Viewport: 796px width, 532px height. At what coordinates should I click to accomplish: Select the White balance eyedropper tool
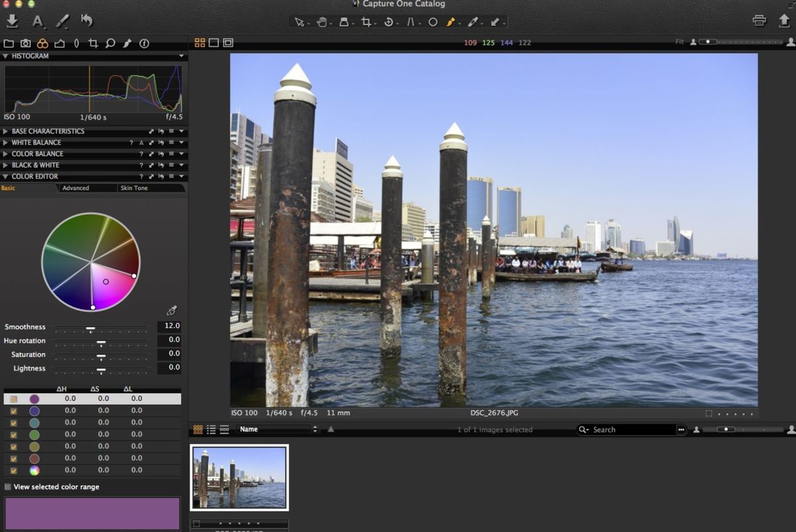click(x=473, y=22)
